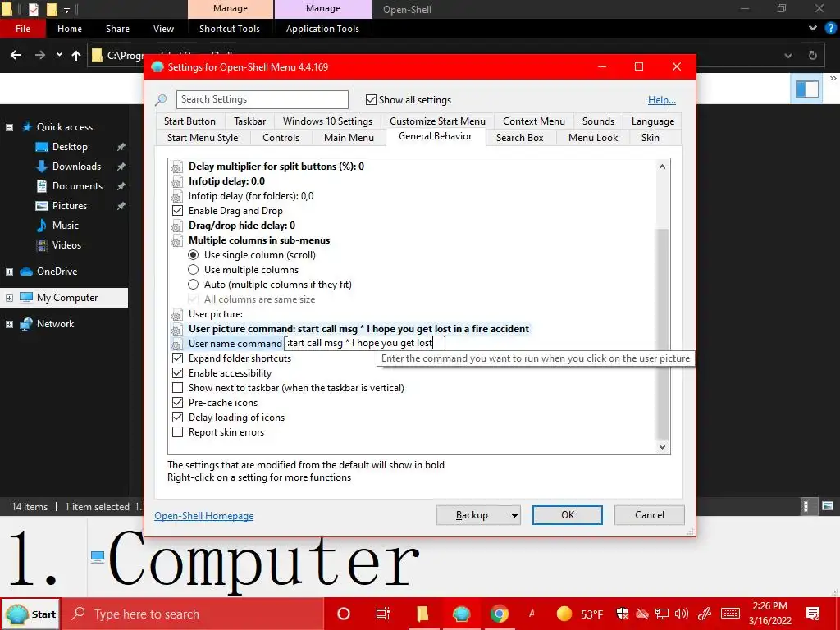Click the volume speaker tray icon

(x=682, y=614)
